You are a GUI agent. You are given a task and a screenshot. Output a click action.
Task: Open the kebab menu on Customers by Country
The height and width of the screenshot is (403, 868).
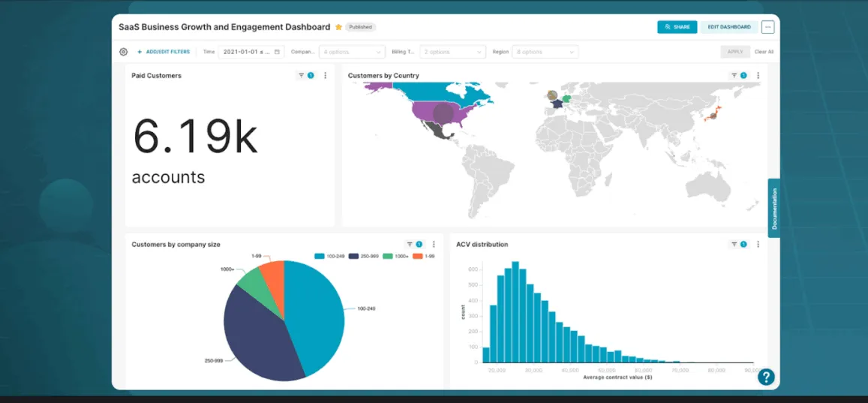[758, 75]
